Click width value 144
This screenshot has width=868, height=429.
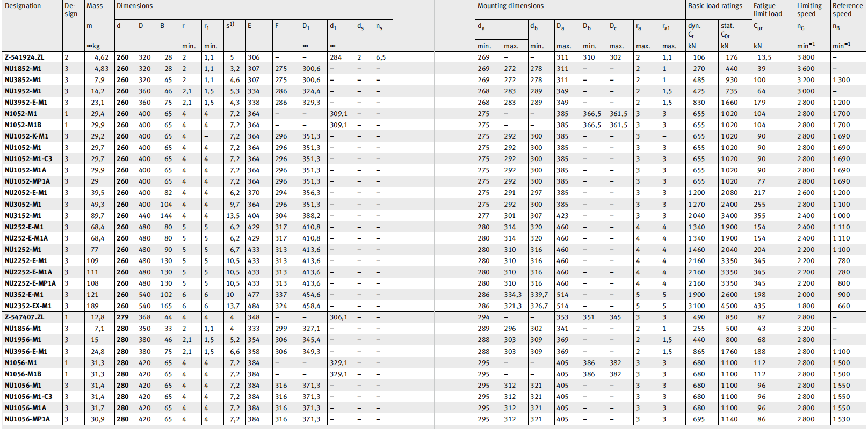tap(167, 216)
